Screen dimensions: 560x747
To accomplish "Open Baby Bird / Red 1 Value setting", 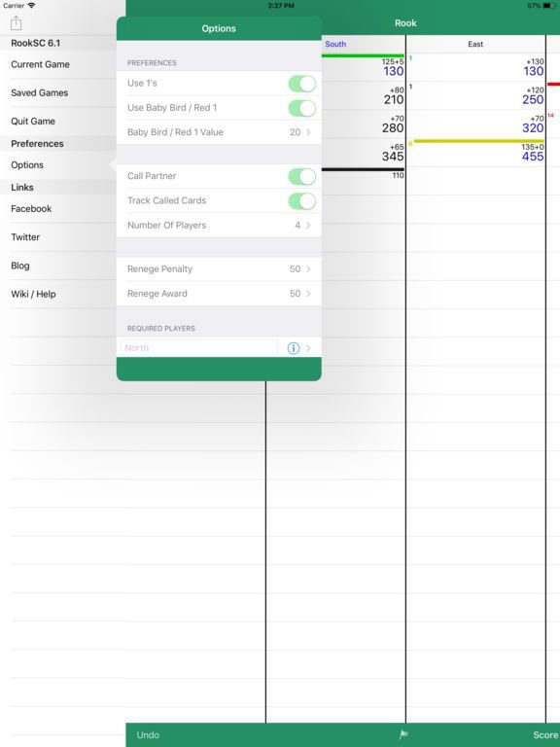I will (x=219, y=132).
